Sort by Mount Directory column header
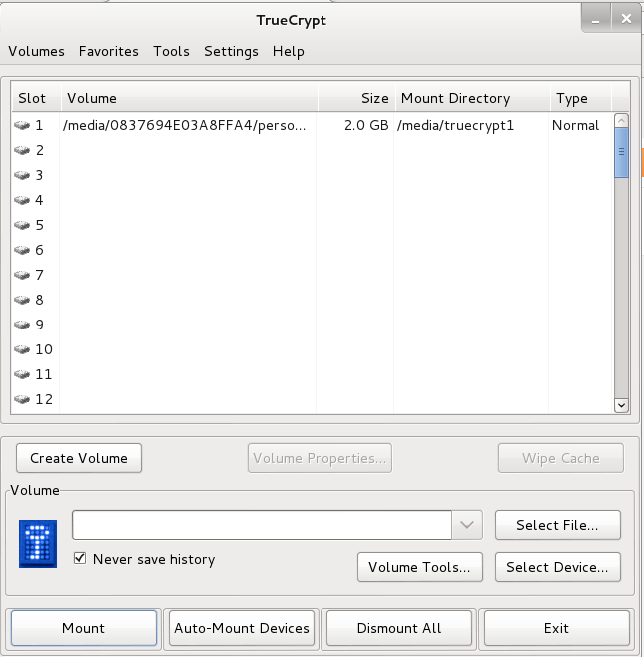Image resolution: width=644 pixels, height=657 pixels. [472, 98]
